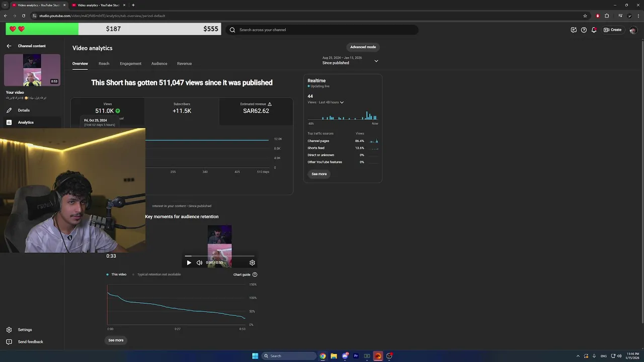Click the media control icon in Chrome toolbar
The height and width of the screenshot is (362, 644).
620,16
